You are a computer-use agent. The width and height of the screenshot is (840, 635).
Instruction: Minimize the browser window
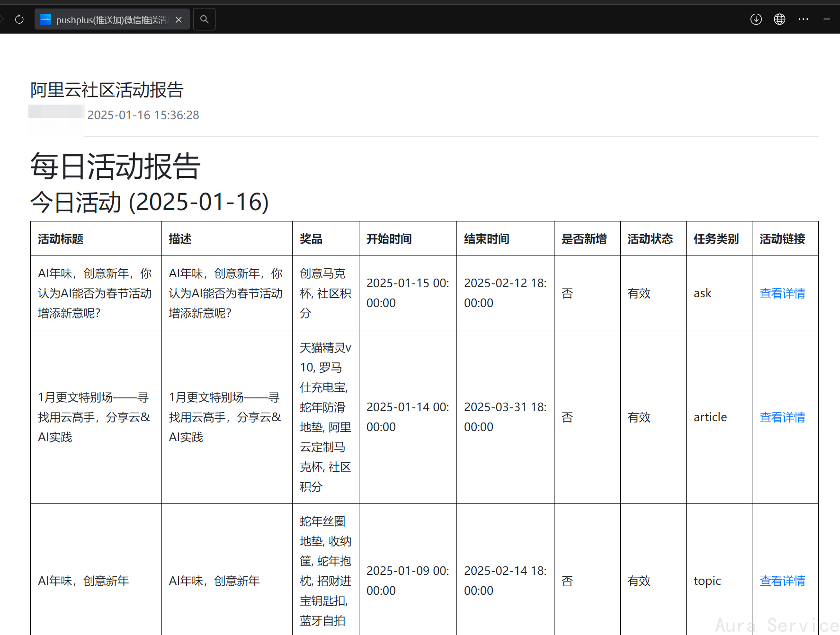pos(827,19)
